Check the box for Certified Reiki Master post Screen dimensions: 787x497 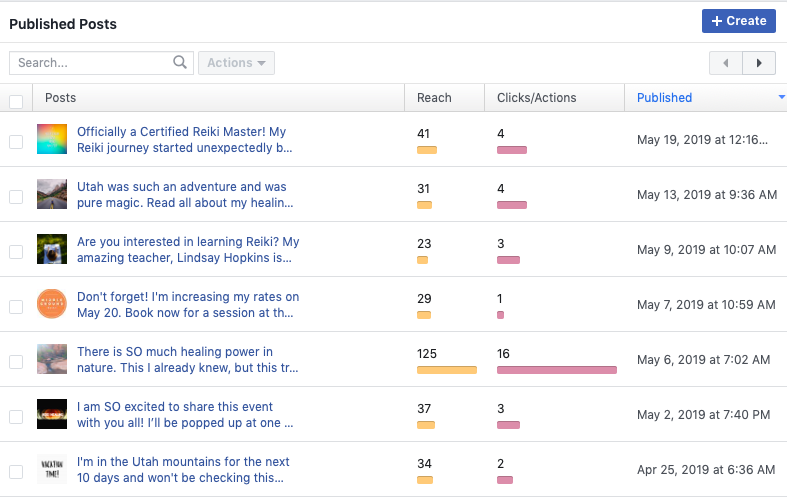point(16,142)
